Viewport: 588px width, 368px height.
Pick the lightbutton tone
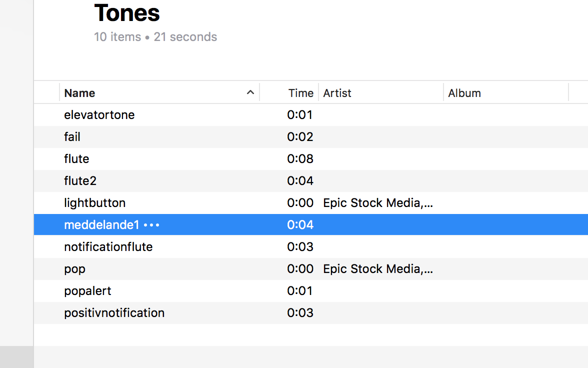95,203
